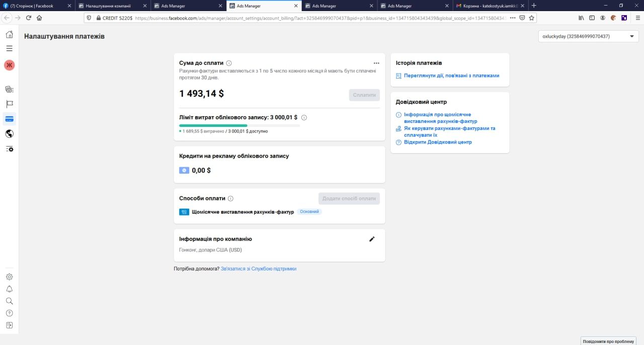Open the list-with-gear settings icon in sidebar
The width and height of the screenshot is (644, 345).
pos(9,149)
